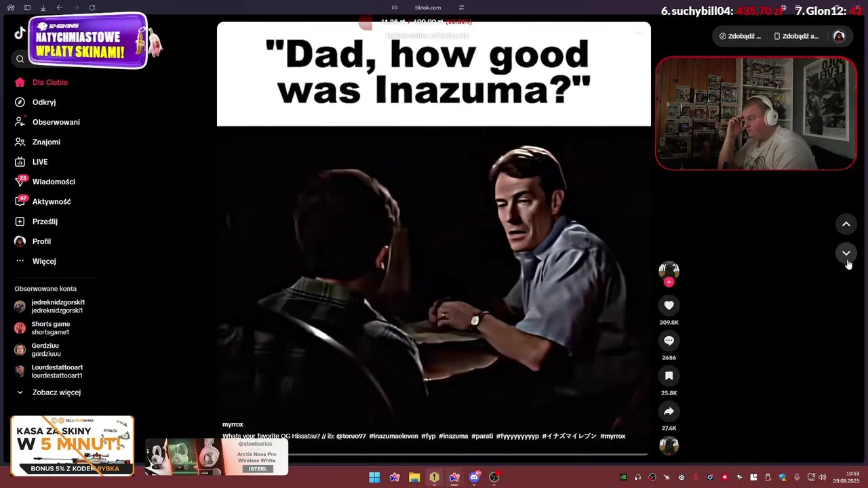Open NVIDIA tray icon

point(623,477)
